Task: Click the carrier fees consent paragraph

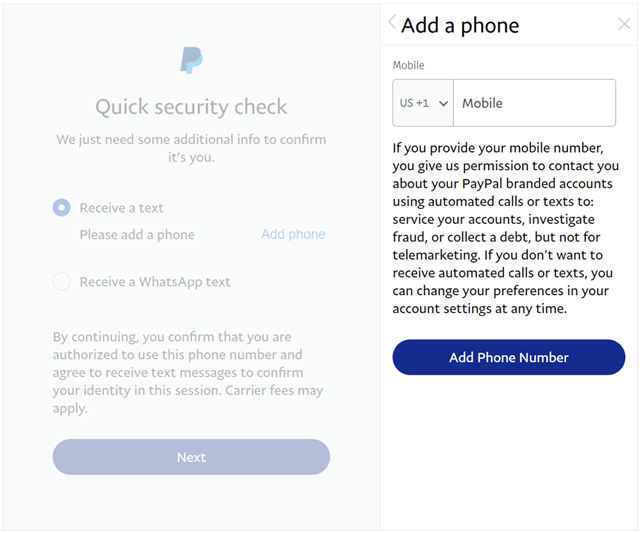Action: 188,372
